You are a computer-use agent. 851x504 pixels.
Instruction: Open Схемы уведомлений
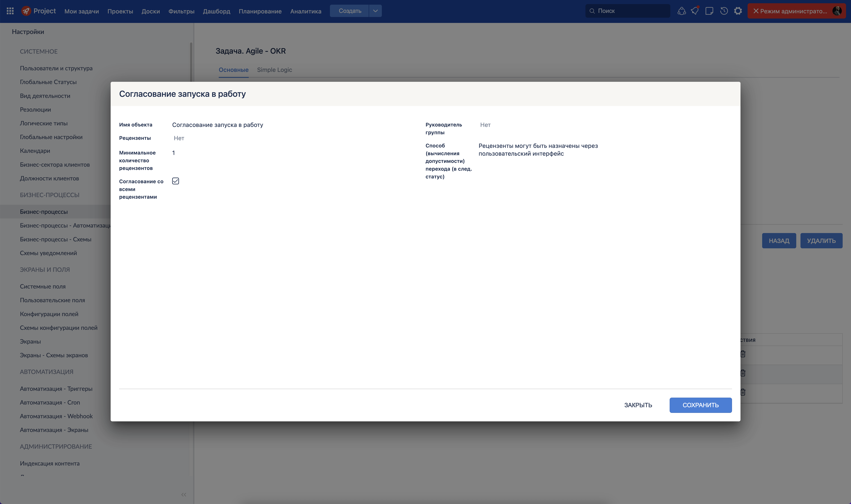(x=49, y=253)
